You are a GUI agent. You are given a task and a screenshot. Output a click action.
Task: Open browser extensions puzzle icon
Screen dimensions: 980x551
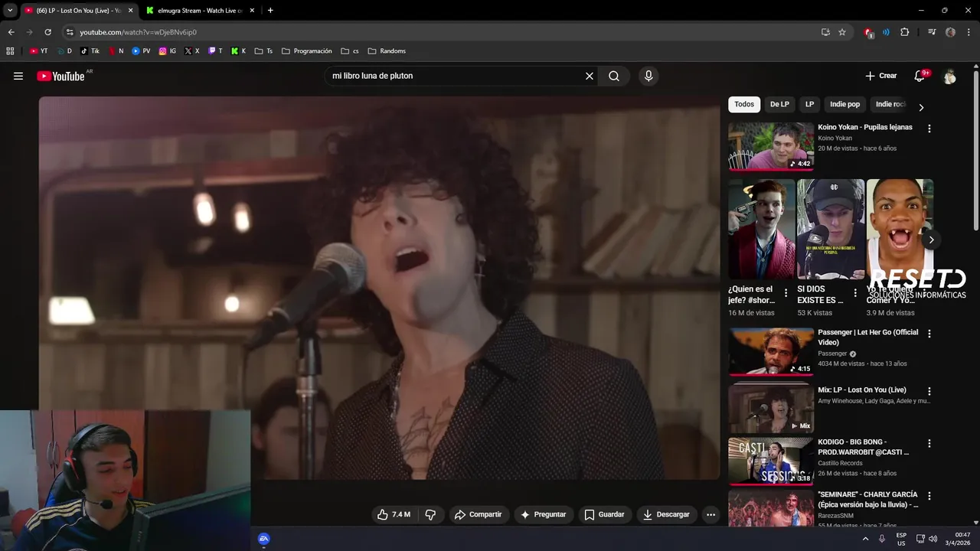coord(905,32)
